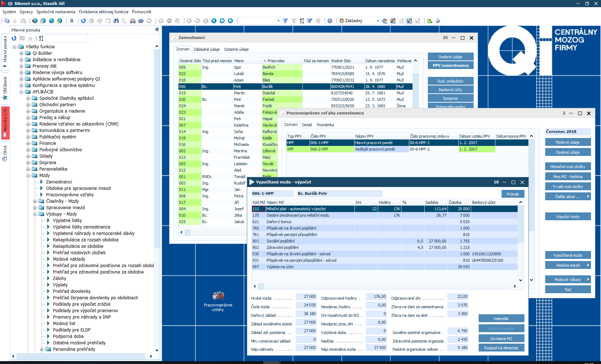Image resolution: width=601 pixels, height=364 pixels.
Task: Toggle the highlighted user-checkmark toolbar button
Action: (409, 21)
